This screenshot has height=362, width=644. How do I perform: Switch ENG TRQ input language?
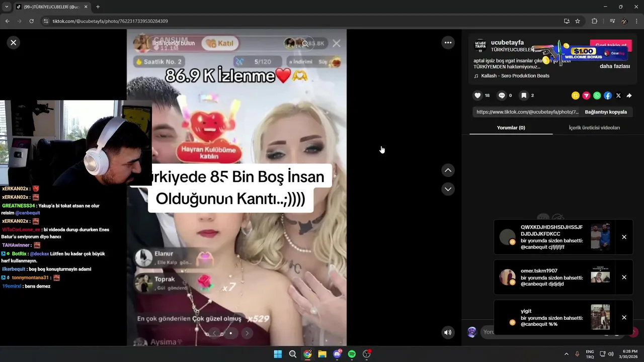click(590, 354)
